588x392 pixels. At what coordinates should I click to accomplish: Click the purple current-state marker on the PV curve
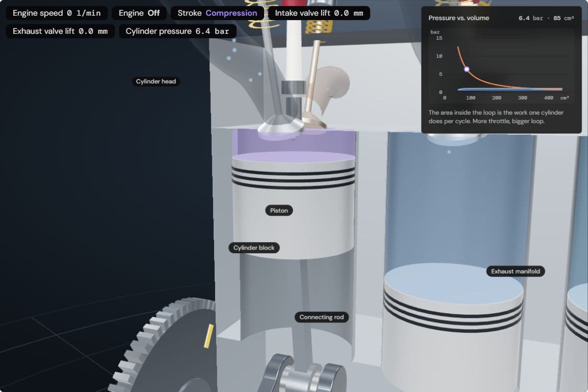tap(466, 70)
